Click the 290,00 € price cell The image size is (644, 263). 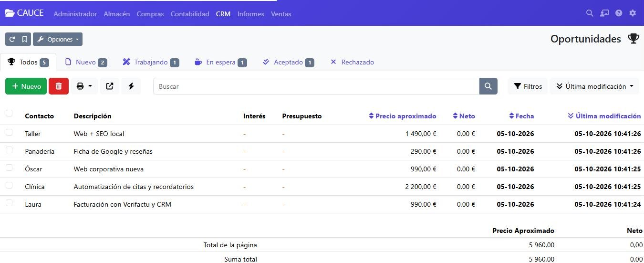pyautogui.click(x=424, y=151)
